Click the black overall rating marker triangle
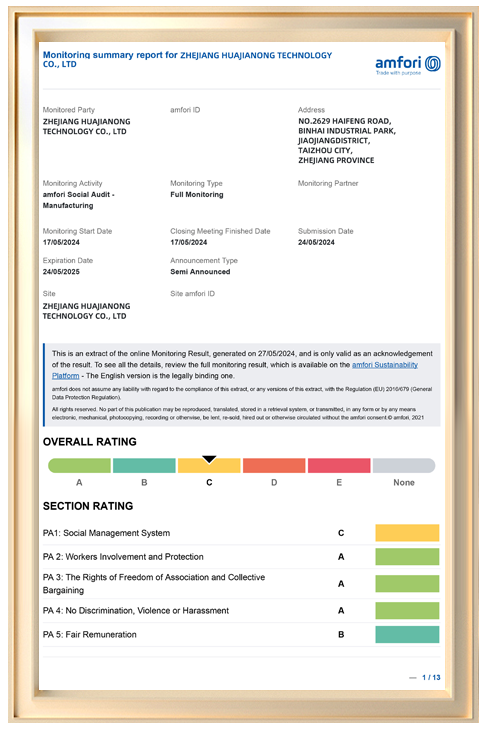This screenshot has height=731, width=485. 209,459
